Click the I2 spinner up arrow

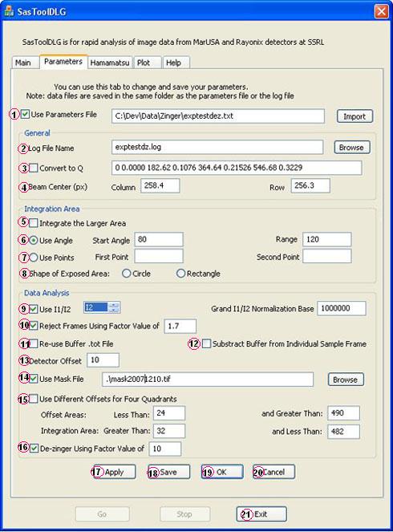[x=115, y=305]
